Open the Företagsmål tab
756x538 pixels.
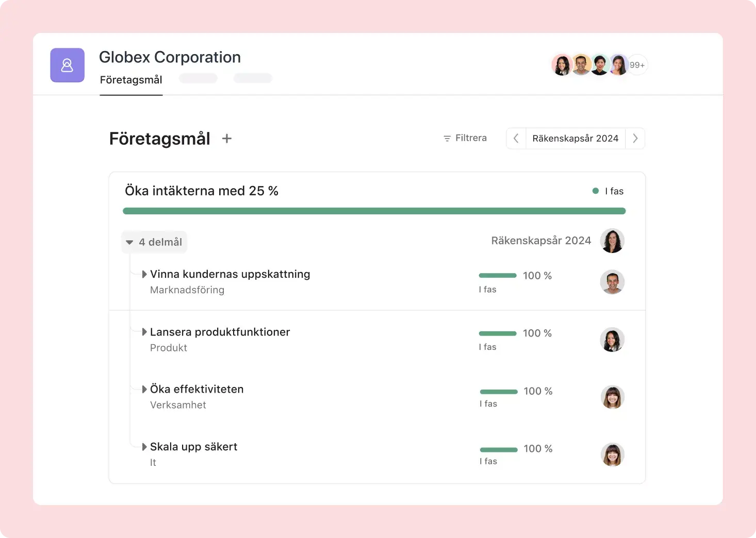point(131,80)
